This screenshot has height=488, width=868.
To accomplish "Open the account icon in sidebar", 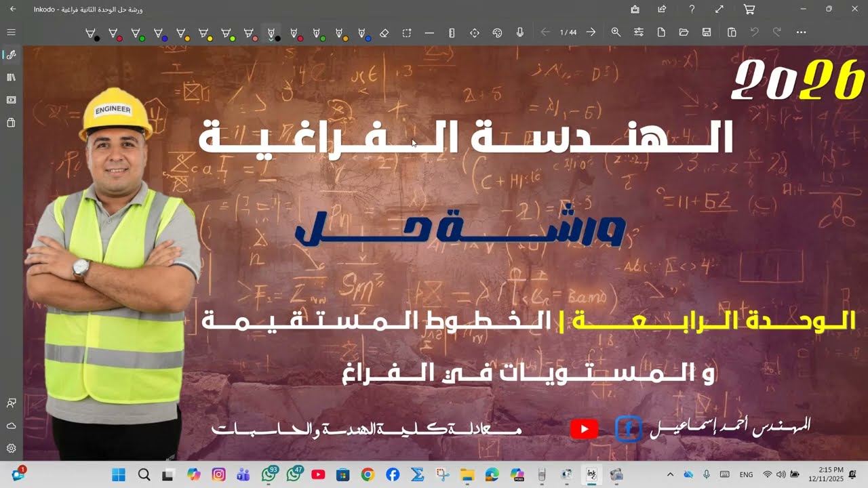I will tap(11, 403).
